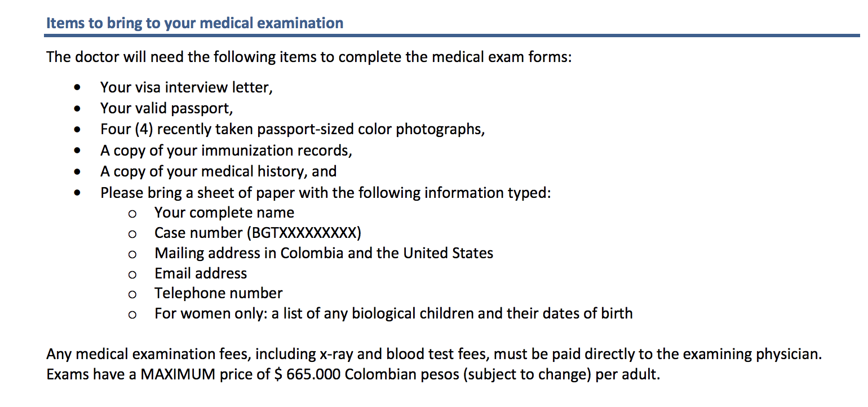Click 'Mailing address in Colombia' sub-item
This screenshot has width=868, height=407.
click(324, 253)
